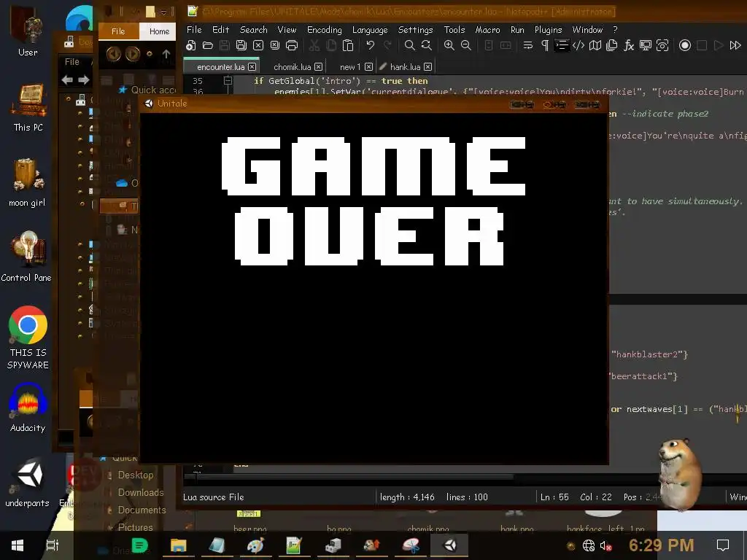Open the Document List toolbar icon
Viewport: 747px width, 560px height.
click(612, 46)
